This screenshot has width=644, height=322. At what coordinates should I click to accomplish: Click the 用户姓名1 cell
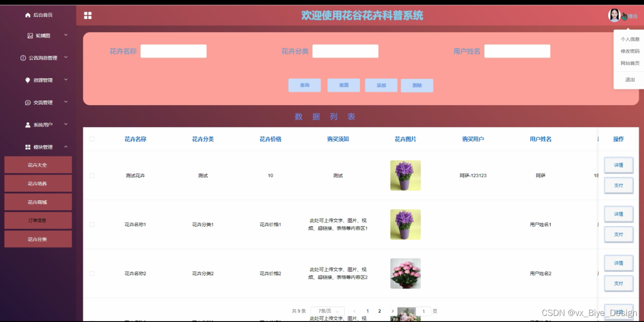click(x=540, y=224)
